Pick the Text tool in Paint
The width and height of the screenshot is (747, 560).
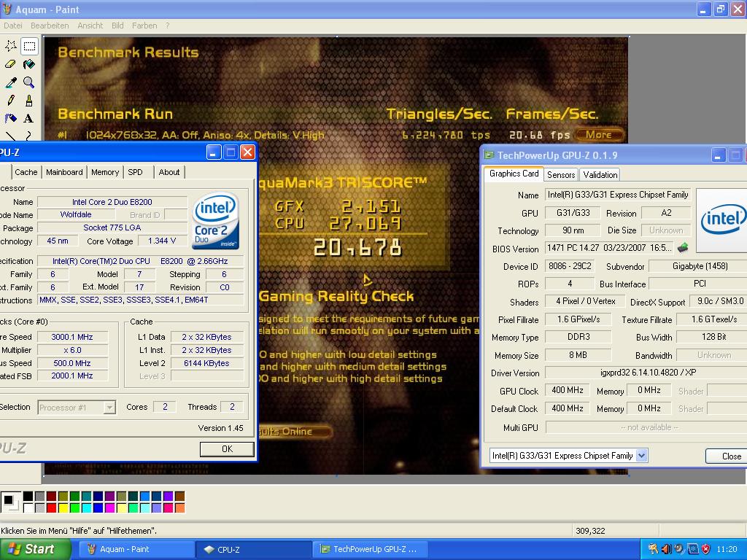pos(29,118)
